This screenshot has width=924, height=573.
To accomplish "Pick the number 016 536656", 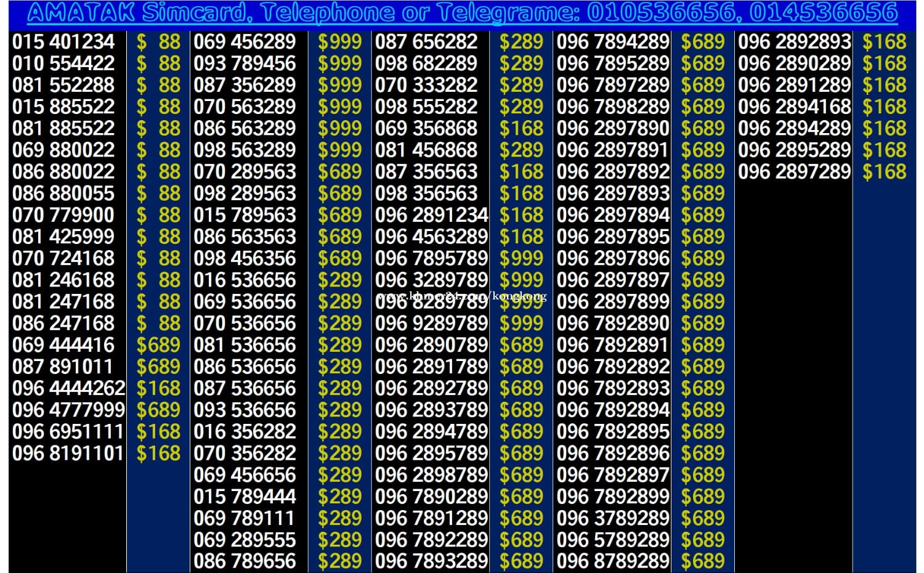I will 245,280.
